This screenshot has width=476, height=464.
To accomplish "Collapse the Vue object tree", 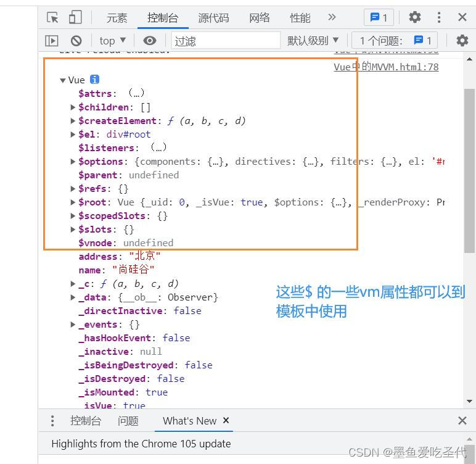I will point(63,81).
